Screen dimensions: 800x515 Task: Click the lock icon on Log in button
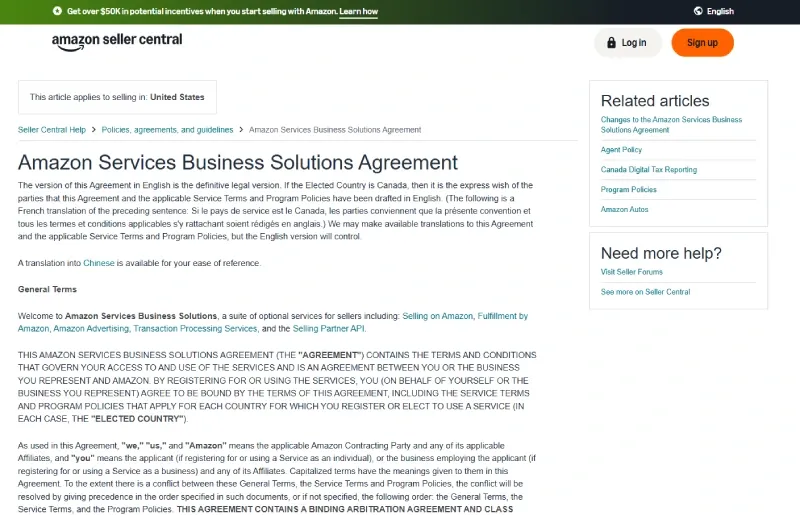(x=611, y=42)
